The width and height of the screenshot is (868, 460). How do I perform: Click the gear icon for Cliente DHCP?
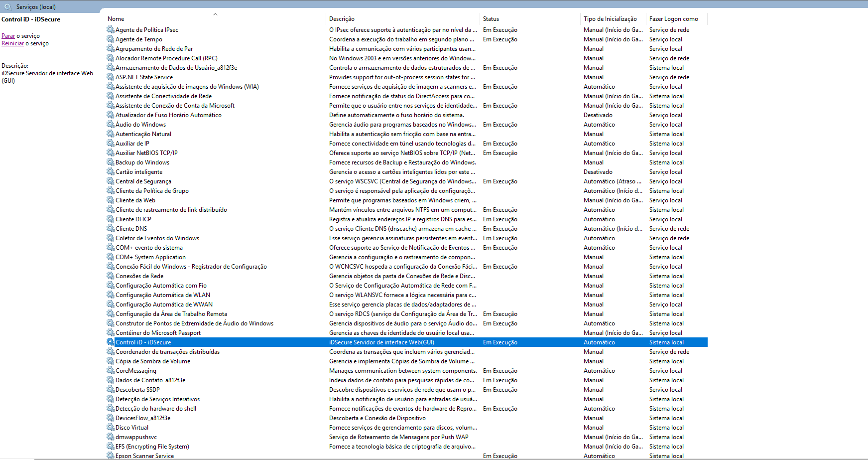pos(110,219)
